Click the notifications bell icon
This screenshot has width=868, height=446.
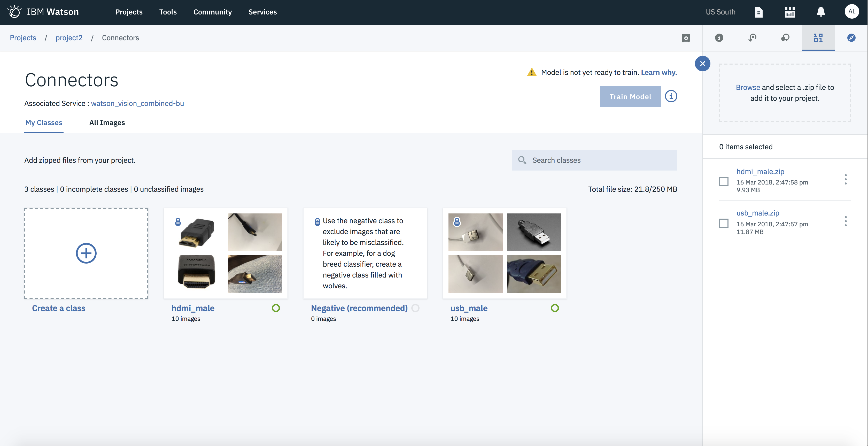pos(821,12)
